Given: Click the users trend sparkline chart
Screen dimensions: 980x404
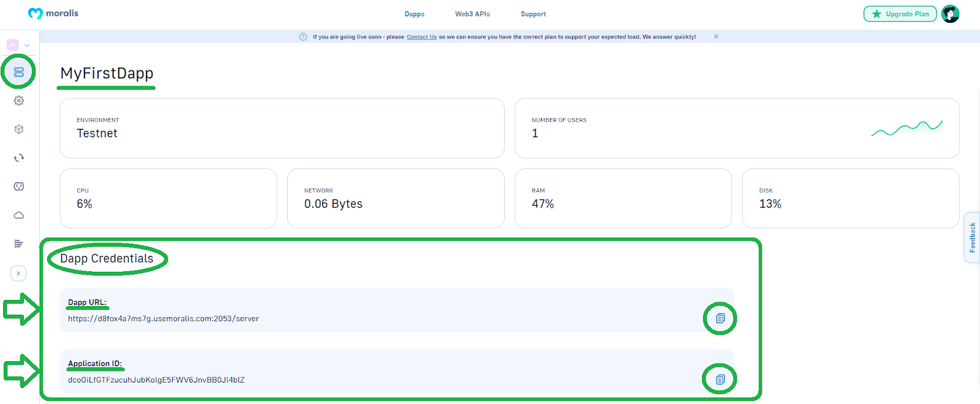Looking at the screenshot, I should (x=907, y=128).
